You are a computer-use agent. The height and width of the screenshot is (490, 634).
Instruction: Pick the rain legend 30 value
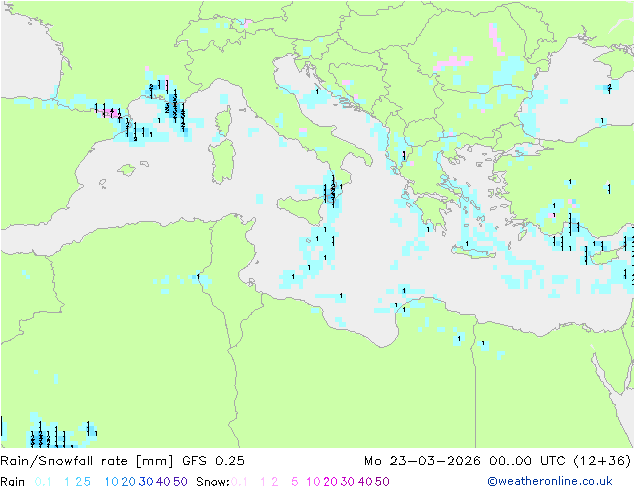coord(146,482)
